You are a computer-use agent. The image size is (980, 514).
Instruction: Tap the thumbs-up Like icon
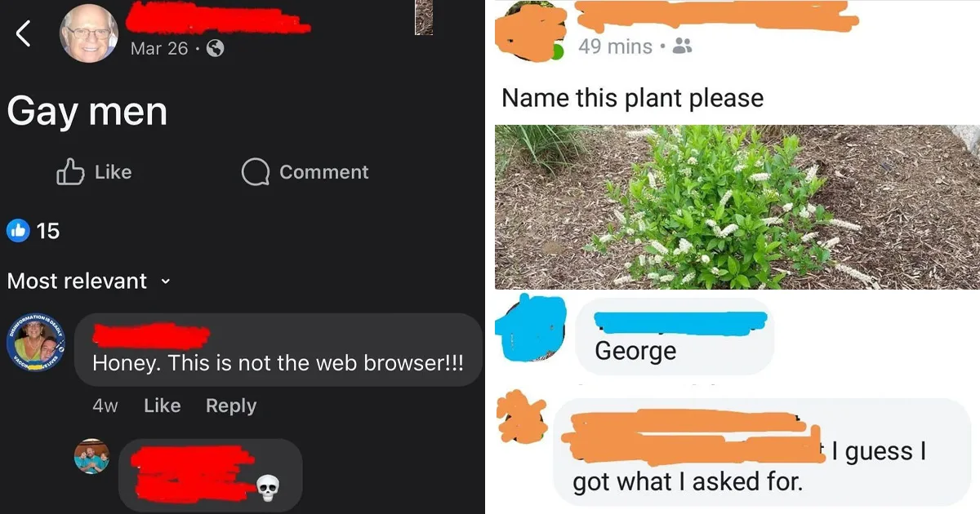pos(70,171)
